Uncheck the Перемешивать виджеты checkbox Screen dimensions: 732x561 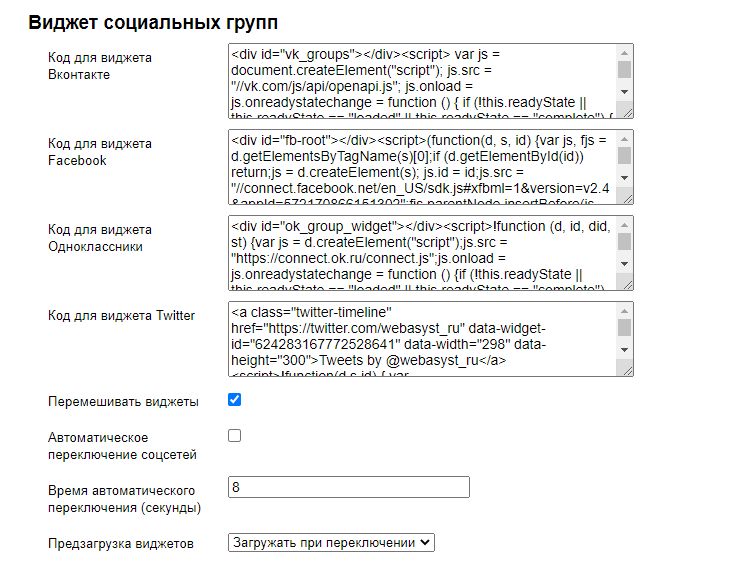235,400
